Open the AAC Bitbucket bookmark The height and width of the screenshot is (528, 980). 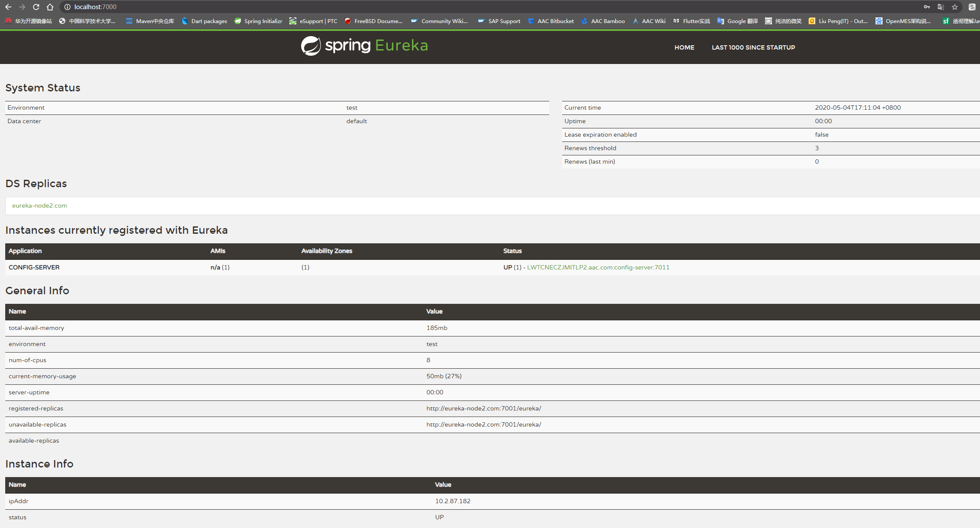click(x=551, y=21)
